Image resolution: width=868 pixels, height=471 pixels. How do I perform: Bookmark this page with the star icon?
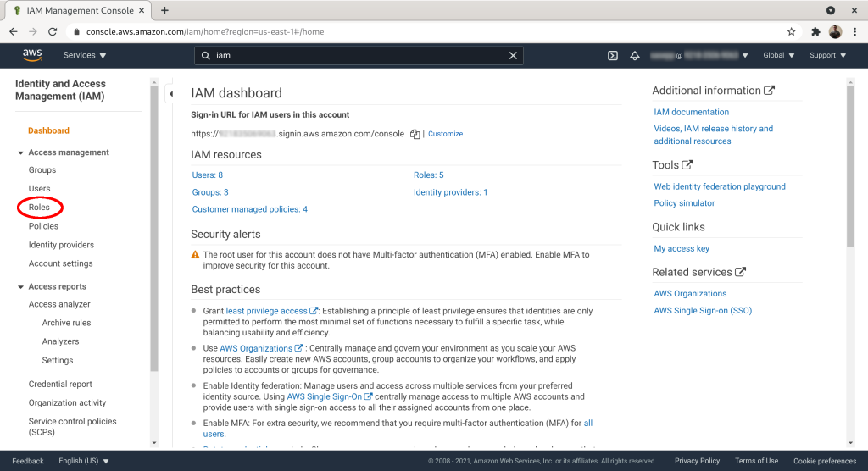pos(792,31)
